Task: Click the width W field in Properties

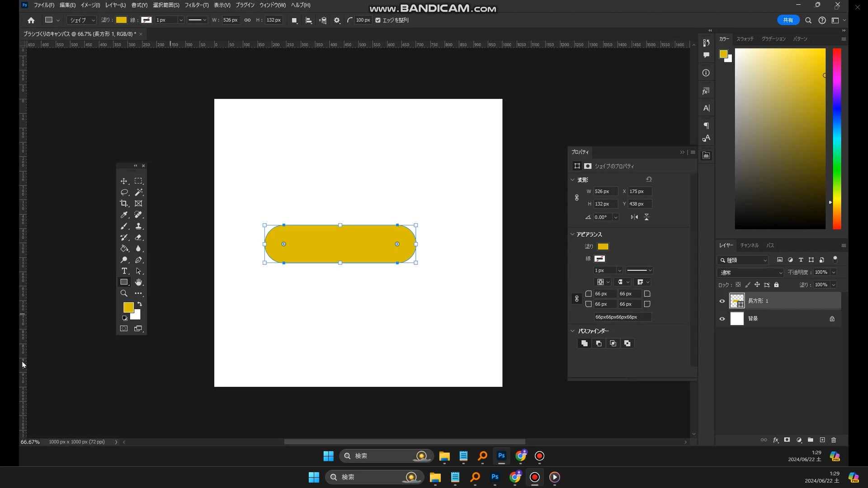Action: coord(605,192)
